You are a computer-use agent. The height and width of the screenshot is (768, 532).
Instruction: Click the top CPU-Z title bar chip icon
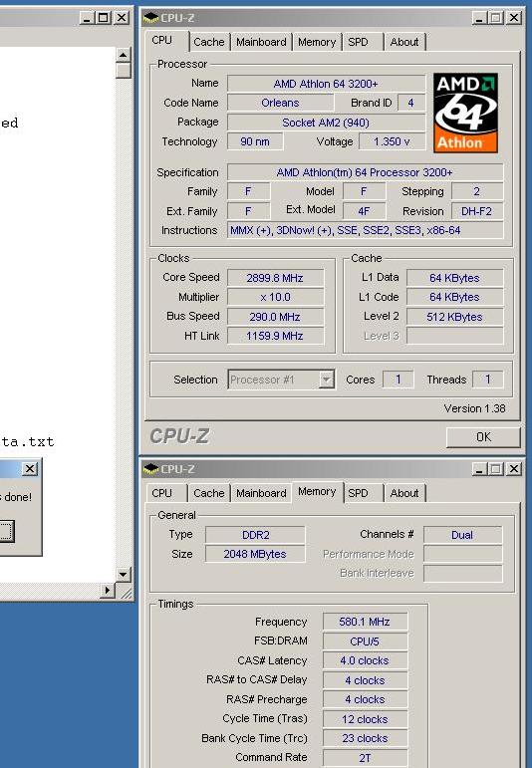click(x=150, y=18)
